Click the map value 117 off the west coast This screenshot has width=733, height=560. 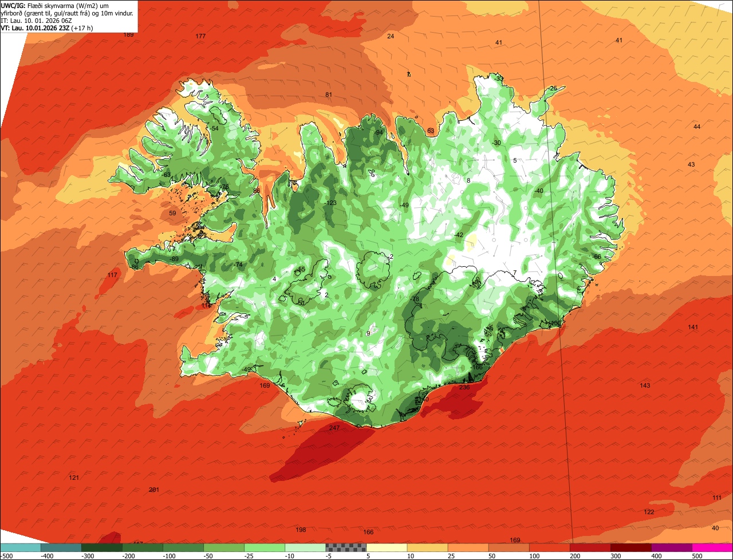tap(112, 275)
